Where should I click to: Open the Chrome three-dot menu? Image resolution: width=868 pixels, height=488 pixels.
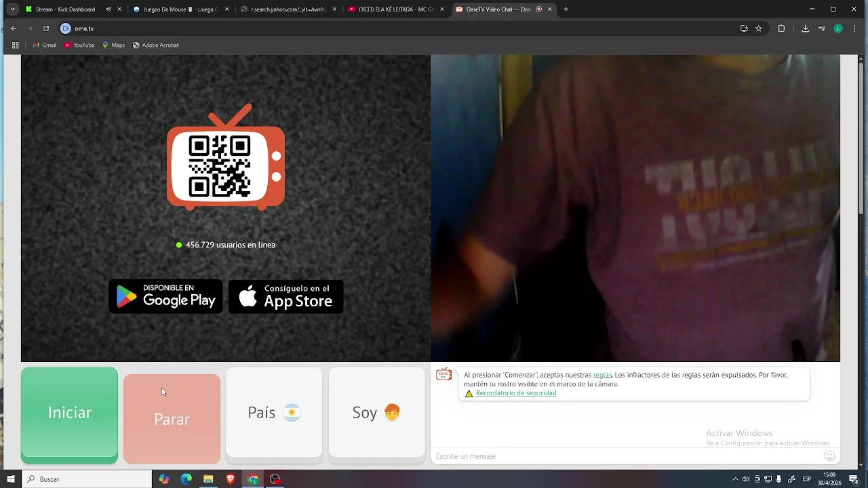pos(854,28)
